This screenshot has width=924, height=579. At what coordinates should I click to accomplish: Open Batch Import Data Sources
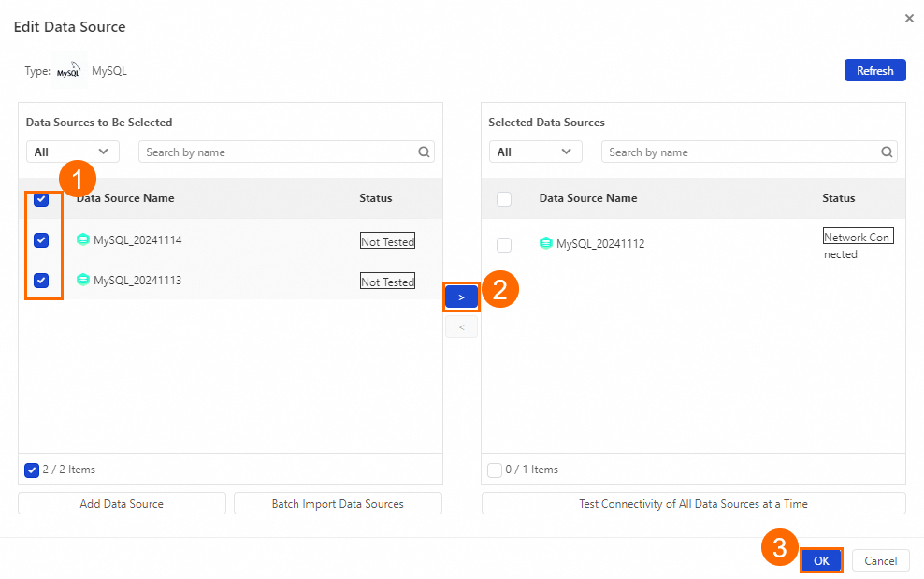[338, 504]
